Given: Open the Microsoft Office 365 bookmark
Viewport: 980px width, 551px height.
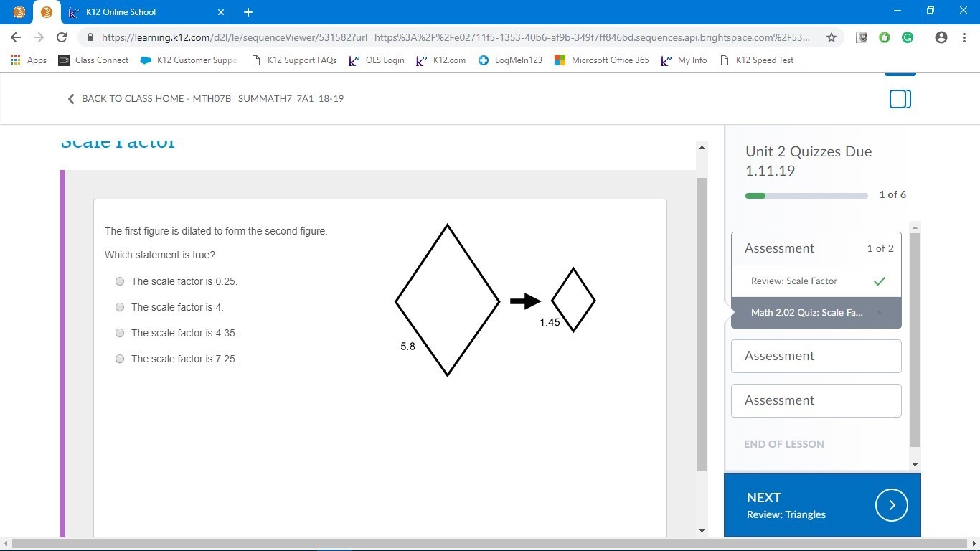Looking at the screenshot, I should (601, 60).
